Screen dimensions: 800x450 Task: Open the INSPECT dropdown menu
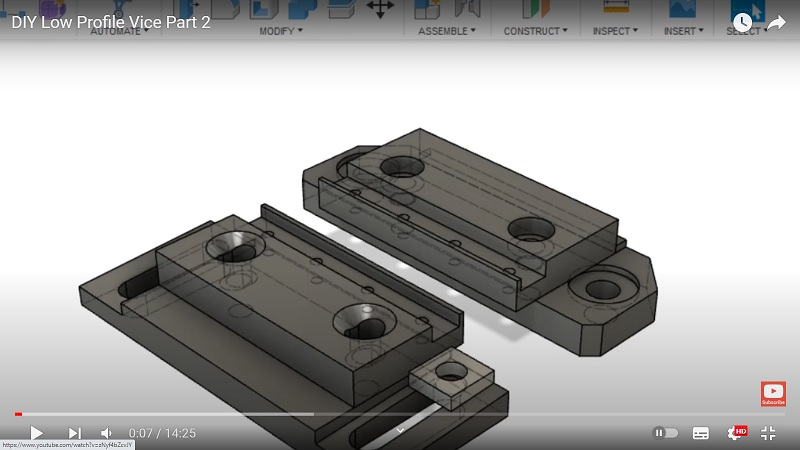[615, 31]
